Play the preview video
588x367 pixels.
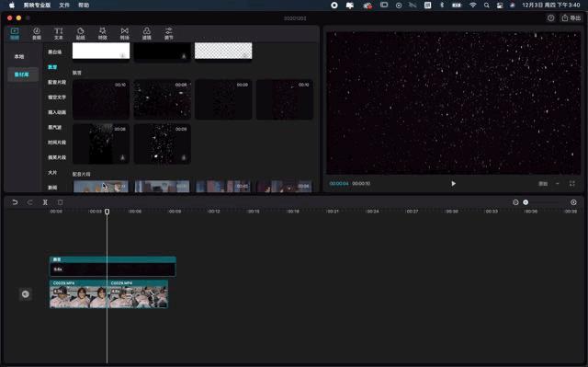pyautogui.click(x=453, y=184)
